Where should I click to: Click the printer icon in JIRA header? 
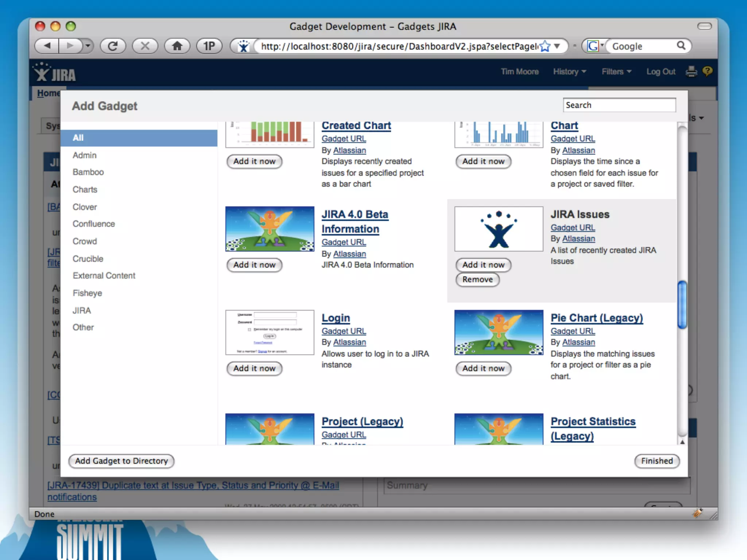(691, 71)
